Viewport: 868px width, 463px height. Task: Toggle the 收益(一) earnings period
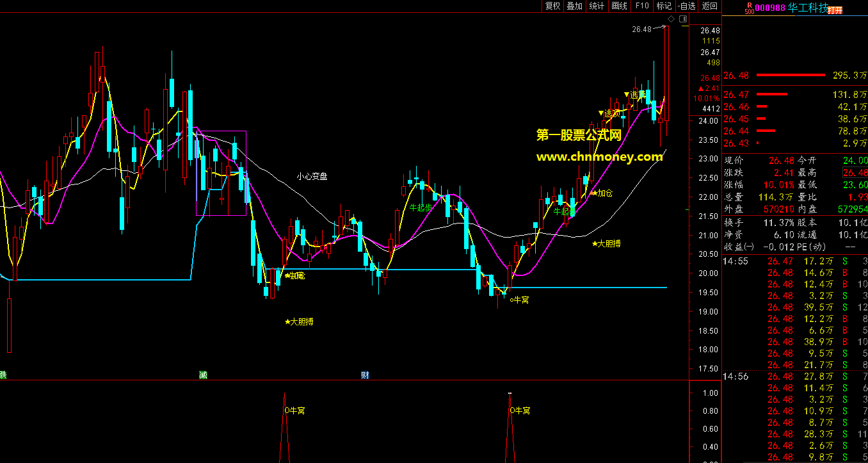(x=739, y=247)
